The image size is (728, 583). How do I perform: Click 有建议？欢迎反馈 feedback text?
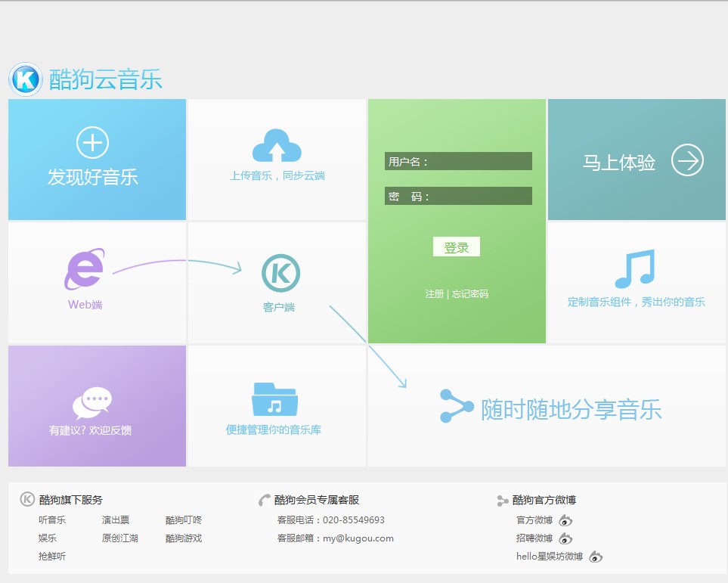(x=90, y=430)
